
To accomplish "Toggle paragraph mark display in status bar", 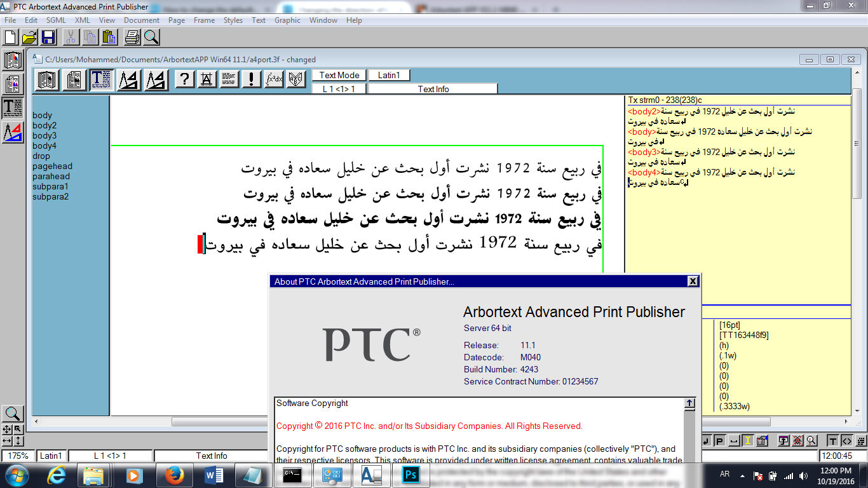I will click(719, 440).
